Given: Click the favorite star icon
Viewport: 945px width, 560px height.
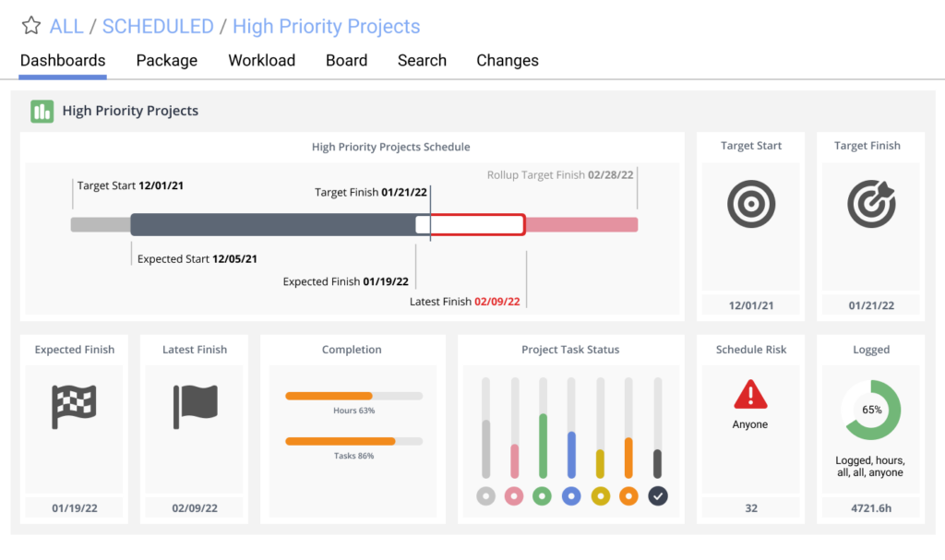Looking at the screenshot, I should coord(31,26).
